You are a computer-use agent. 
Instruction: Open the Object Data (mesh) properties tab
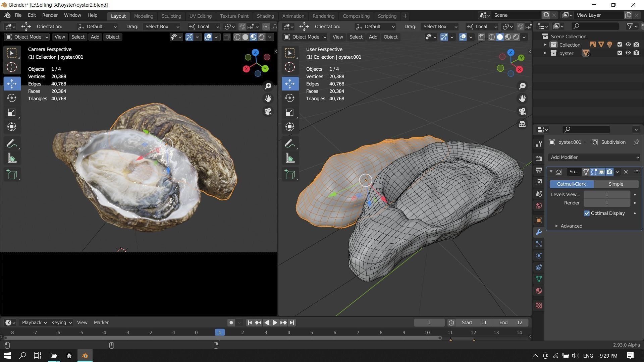[x=539, y=279]
